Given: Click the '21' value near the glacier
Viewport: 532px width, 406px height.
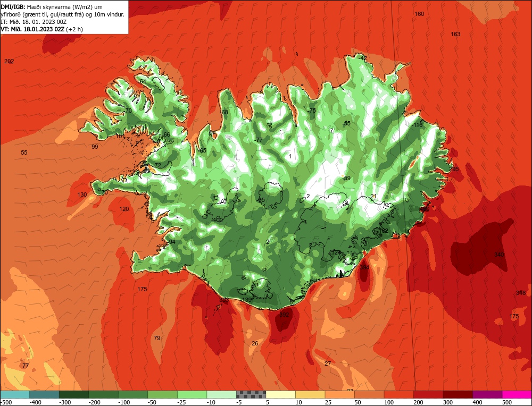Looking at the screenshot, I should tap(373, 196).
